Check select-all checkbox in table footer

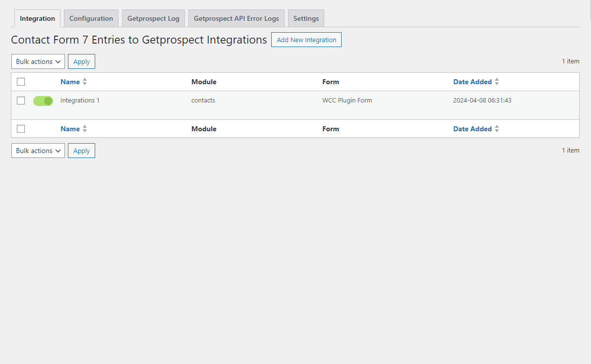(x=21, y=129)
